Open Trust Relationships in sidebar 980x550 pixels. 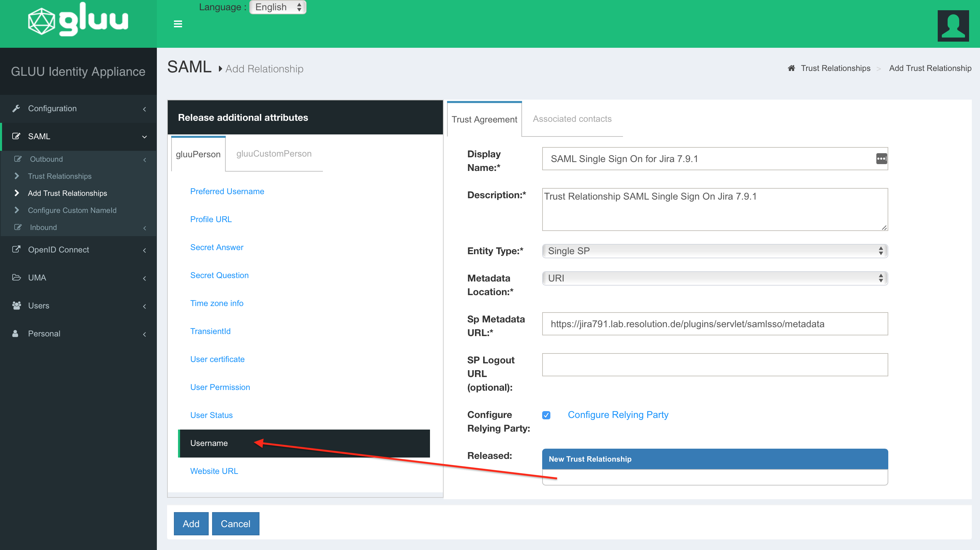click(60, 176)
